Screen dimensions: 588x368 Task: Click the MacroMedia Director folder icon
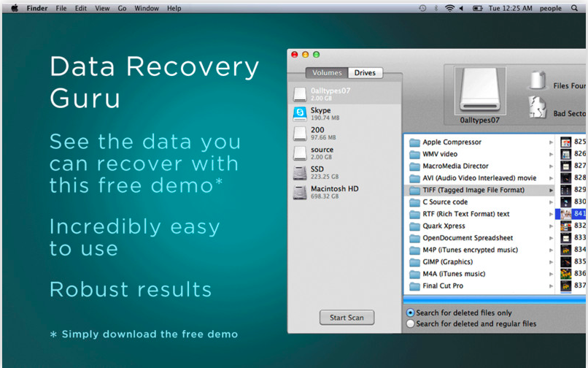coord(414,166)
